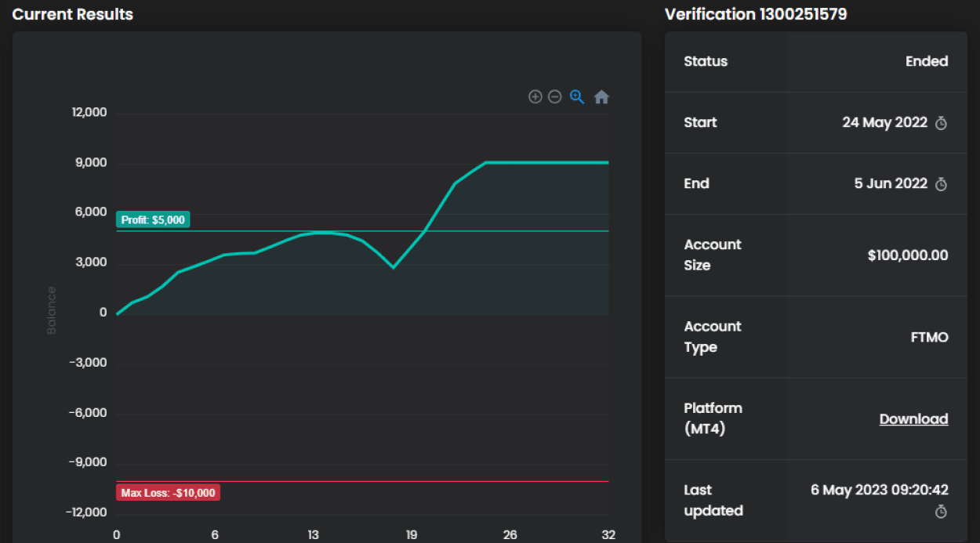Activate the selection zoom magnifier tool
This screenshot has height=543, width=980.
tap(577, 97)
